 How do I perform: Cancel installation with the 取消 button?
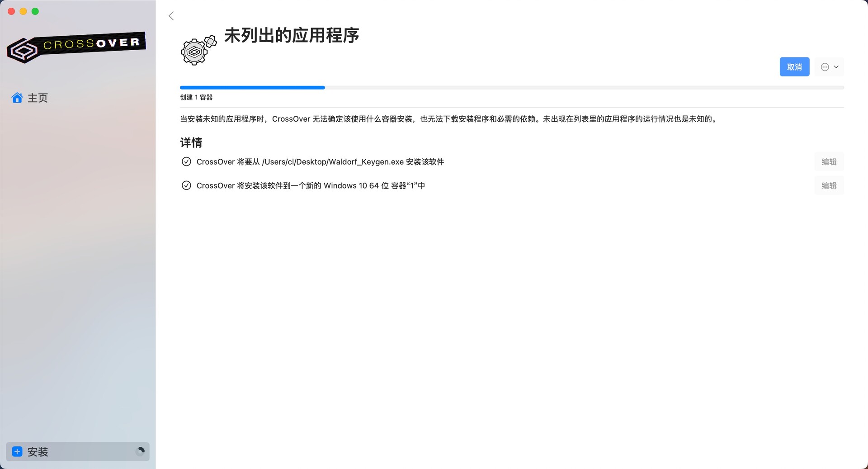(794, 67)
